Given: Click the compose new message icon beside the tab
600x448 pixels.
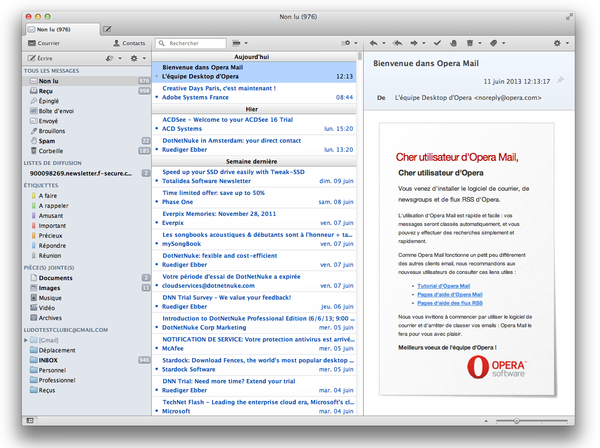Looking at the screenshot, I should [108, 29].
